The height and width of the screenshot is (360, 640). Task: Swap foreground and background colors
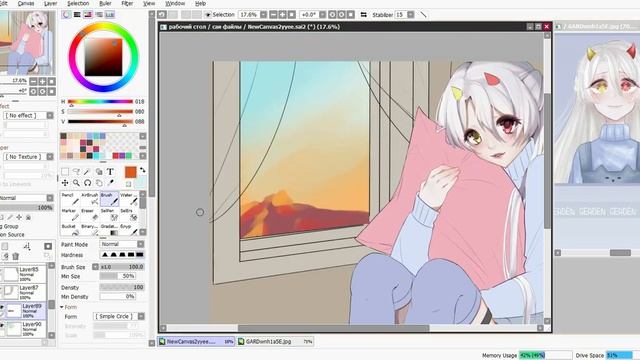point(142,170)
